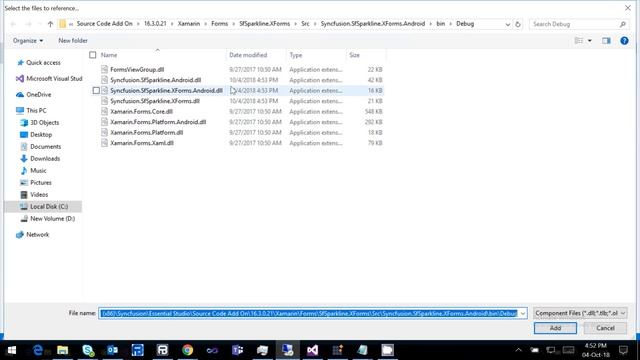Viewport: 640px width, 360px height.
Task: Open the Help question mark icon
Action: pos(624,40)
